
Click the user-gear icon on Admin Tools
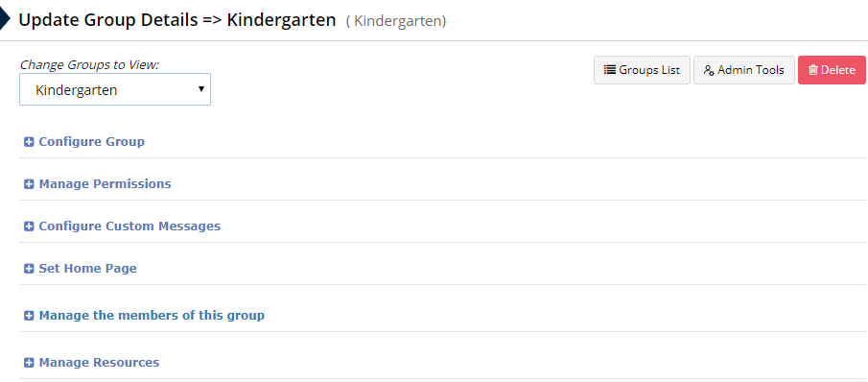pyautogui.click(x=709, y=70)
